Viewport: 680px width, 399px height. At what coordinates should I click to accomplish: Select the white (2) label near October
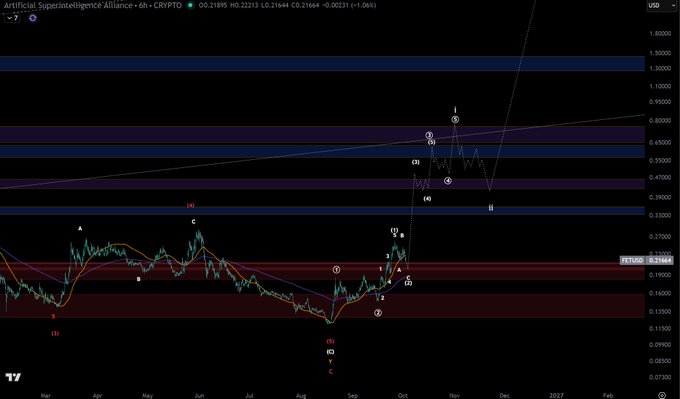coord(409,283)
